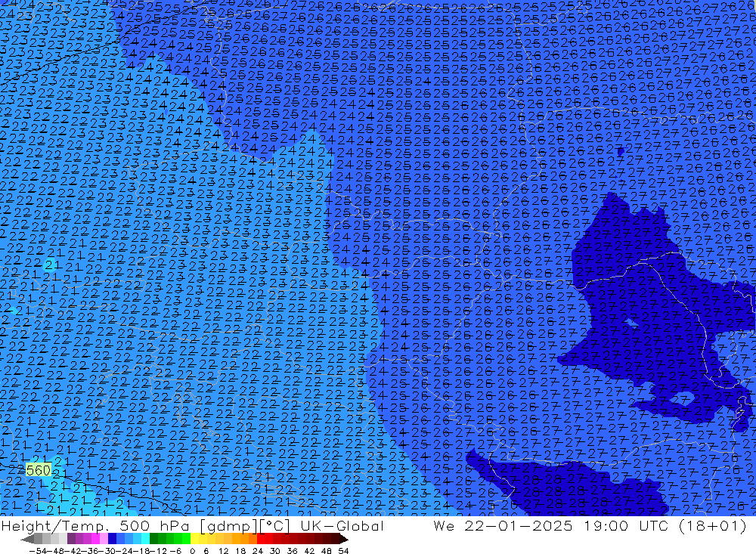The height and width of the screenshot is (554, 756).
Task: Click the 36 legend value
Action: (292, 551)
